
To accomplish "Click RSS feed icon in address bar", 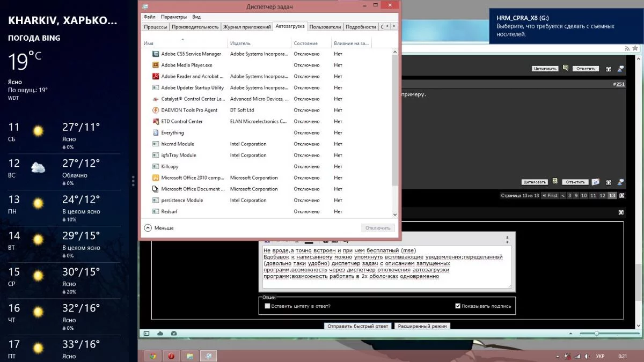I will click(627, 48).
